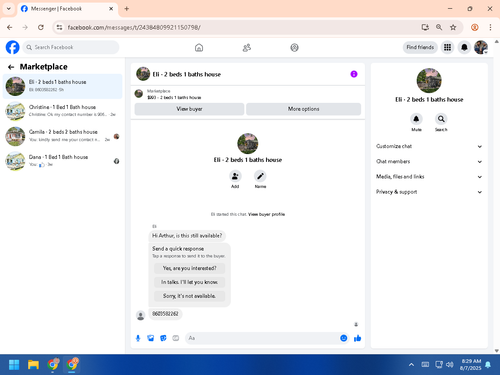Add people to the chat
This screenshot has height=375, width=500.
[x=235, y=176]
